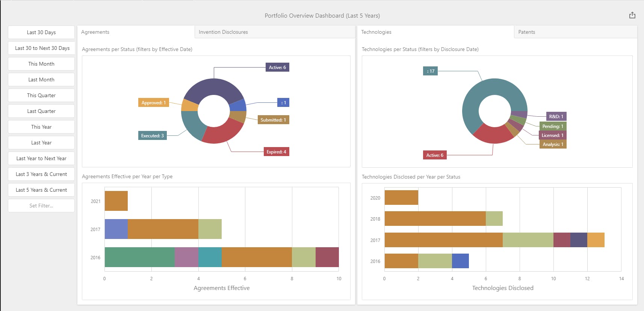The image size is (644, 311).
Task: Choose Last 5 Years & Current filter
Action: pyautogui.click(x=41, y=190)
